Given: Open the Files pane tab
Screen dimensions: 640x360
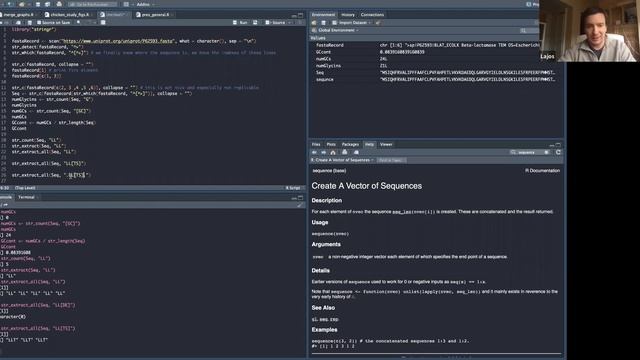Looking at the screenshot, I should (316, 144).
